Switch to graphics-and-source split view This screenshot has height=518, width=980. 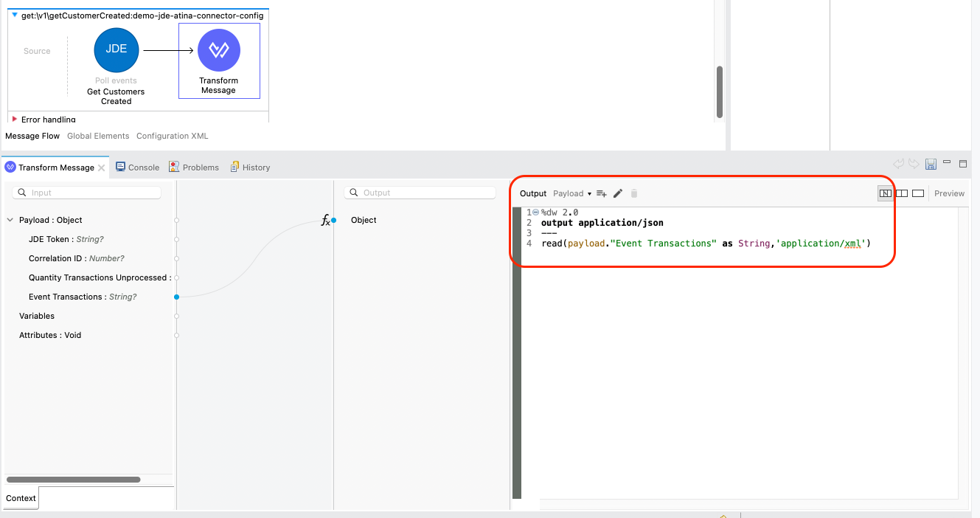(x=885, y=193)
